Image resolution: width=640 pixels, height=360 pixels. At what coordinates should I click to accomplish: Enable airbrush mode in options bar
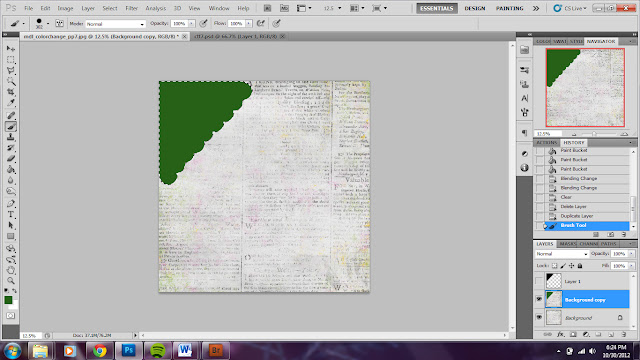click(x=260, y=24)
